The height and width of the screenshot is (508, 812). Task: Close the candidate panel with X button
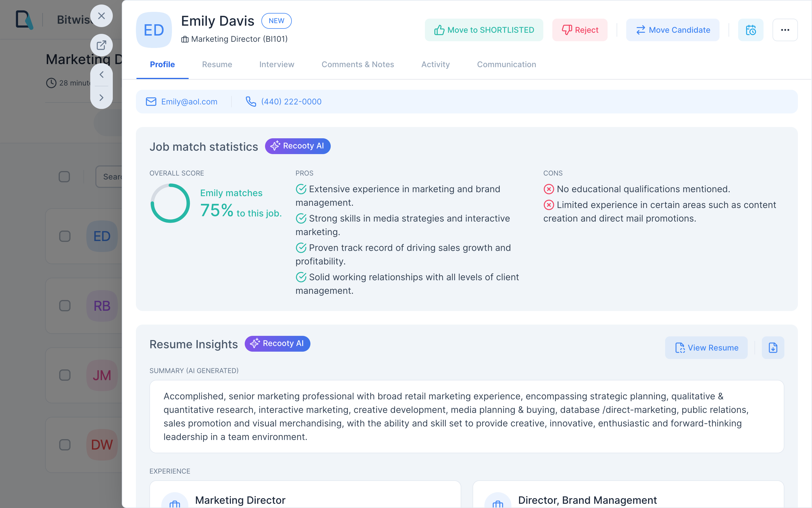pos(101,16)
